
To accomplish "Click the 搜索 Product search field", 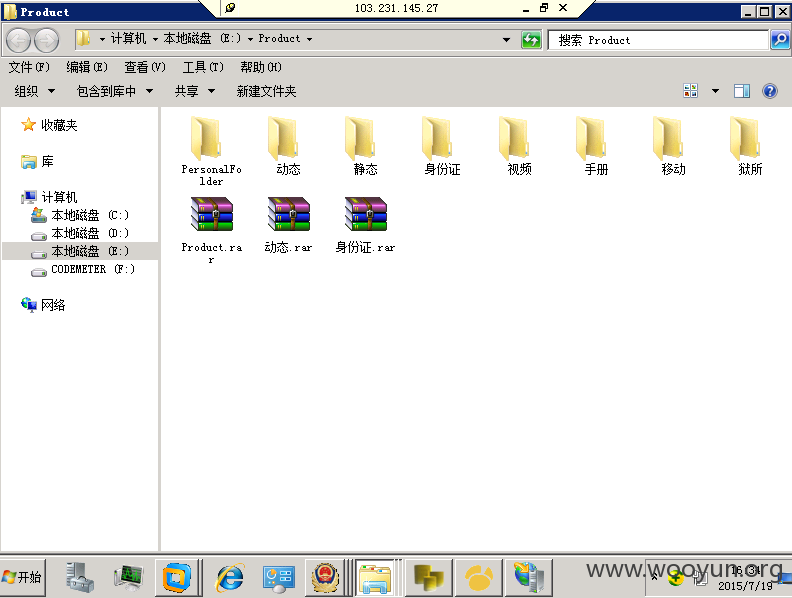I will pyautogui.click(x=658, y=40).
